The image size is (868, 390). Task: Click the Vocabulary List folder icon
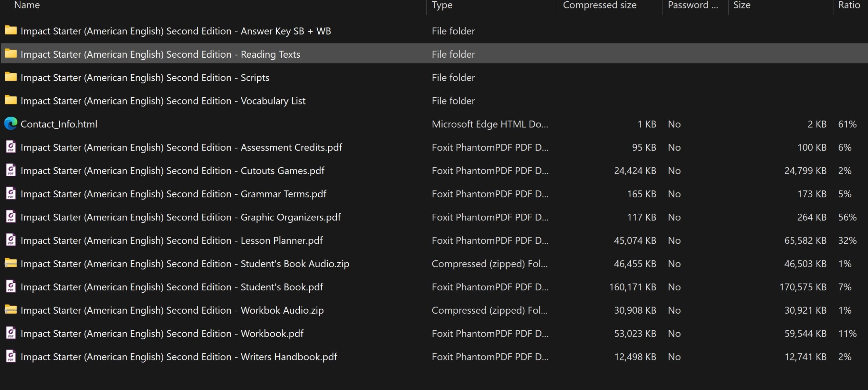pyautogui.click(x=11, y=100)
